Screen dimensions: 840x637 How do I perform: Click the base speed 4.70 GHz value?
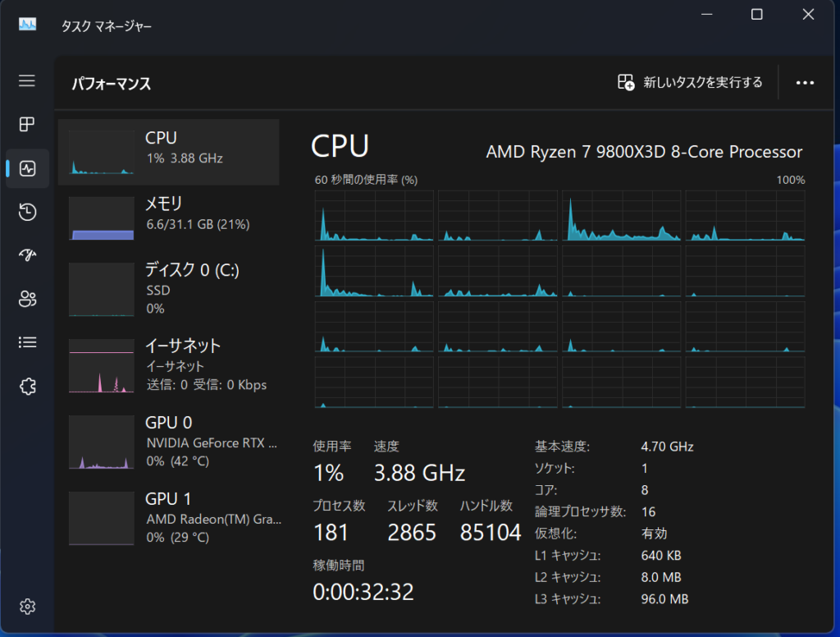pos(668,447)
